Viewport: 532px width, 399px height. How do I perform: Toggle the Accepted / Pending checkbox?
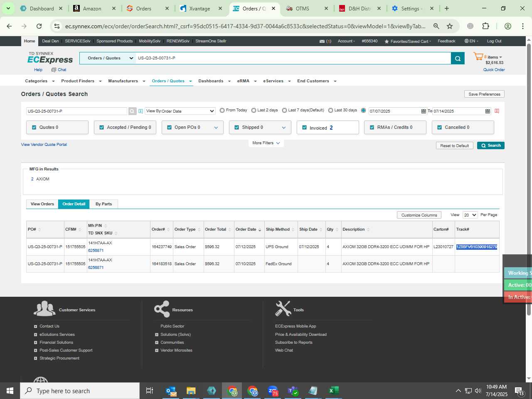pos(102,128)
